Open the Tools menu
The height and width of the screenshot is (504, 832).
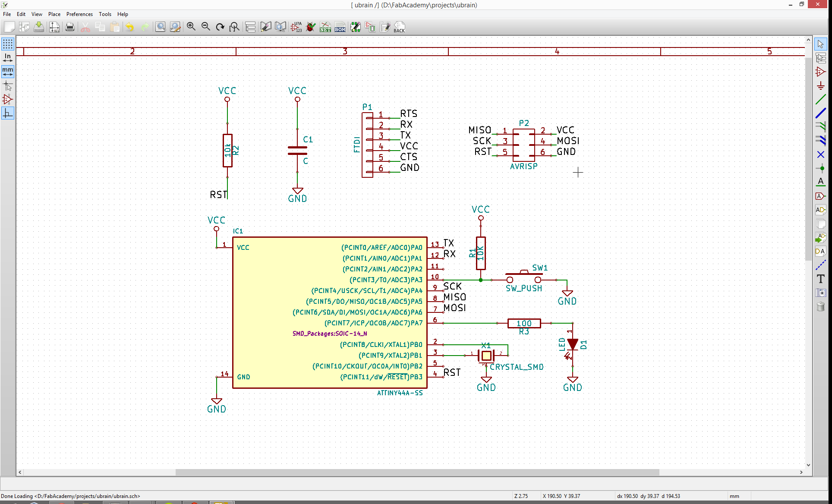point(105,14)
